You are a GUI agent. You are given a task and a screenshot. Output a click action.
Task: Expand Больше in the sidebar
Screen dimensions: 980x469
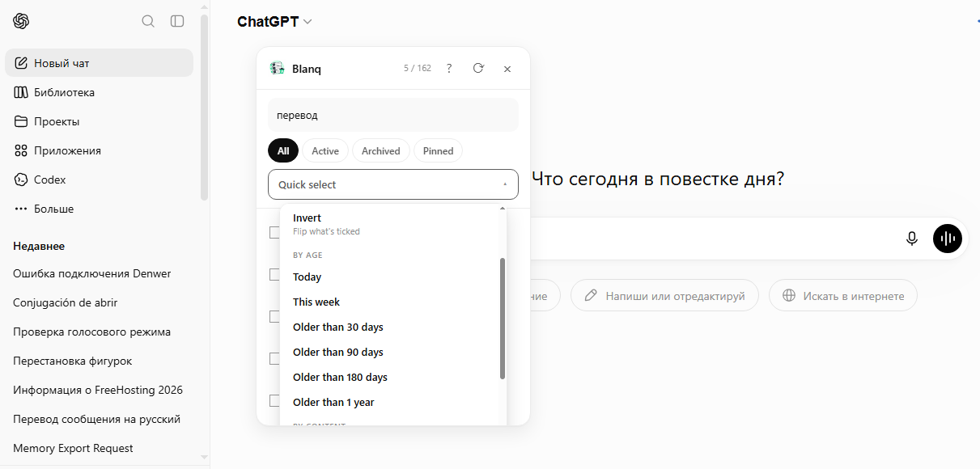(99, 209)
